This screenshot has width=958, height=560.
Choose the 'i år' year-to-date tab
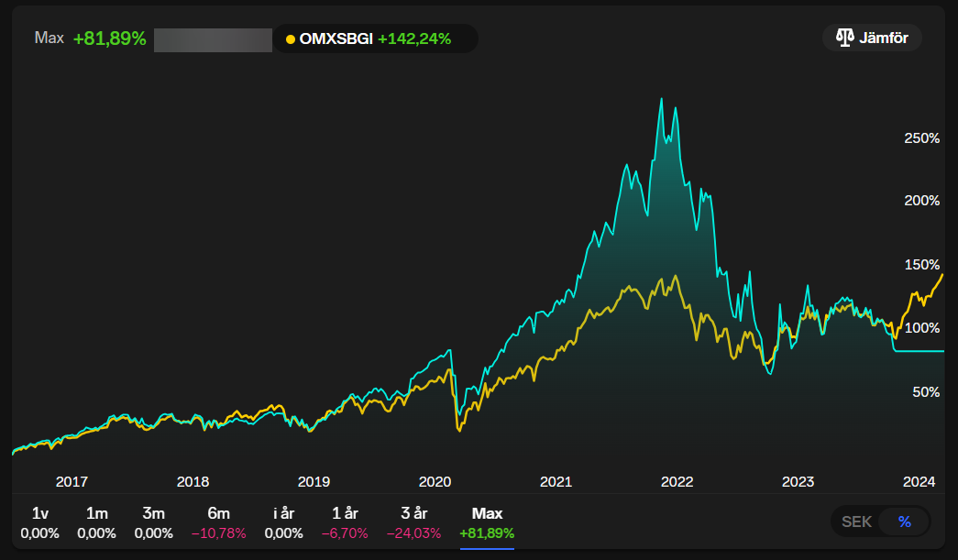(282, 523)
